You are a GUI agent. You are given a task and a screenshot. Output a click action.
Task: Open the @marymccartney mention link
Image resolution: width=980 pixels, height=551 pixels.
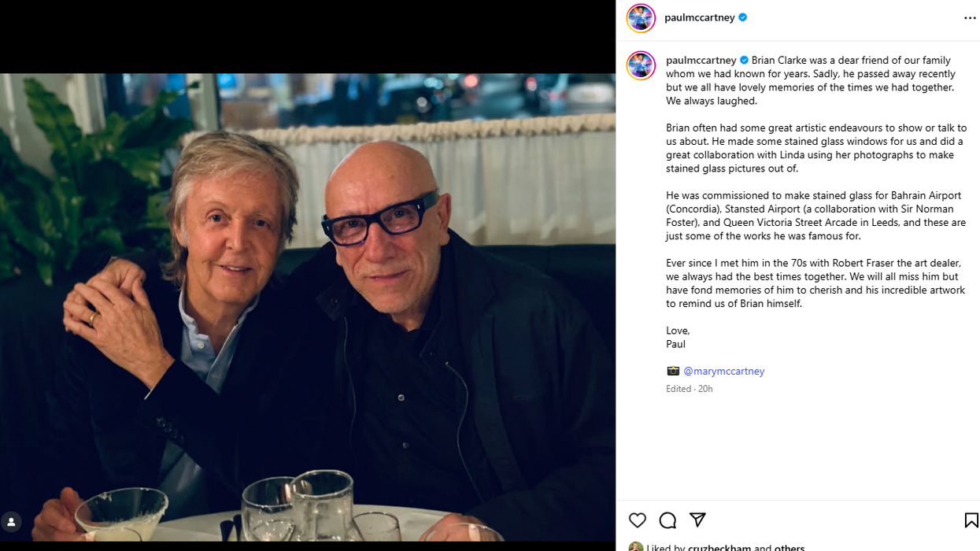pyautogui.click(x=723, y=371)
